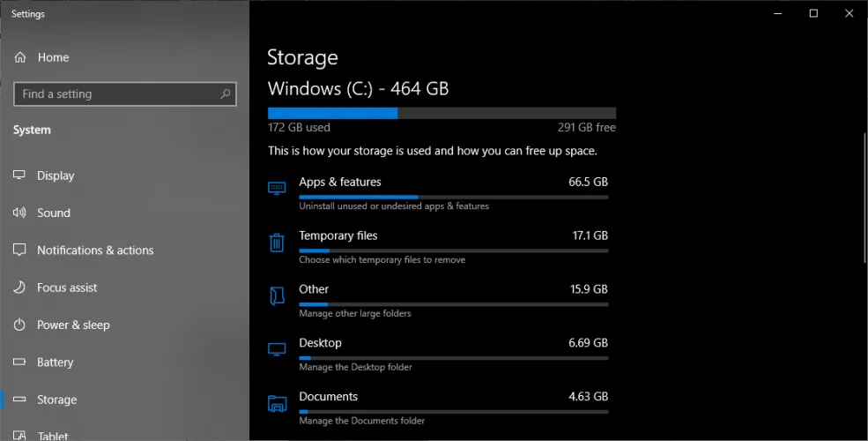This screenshot has height=441, width=868.
Task: Click 'Uninstall unused or undesired apps & features'
Action: pyautogui.click(x=394, y=206)
